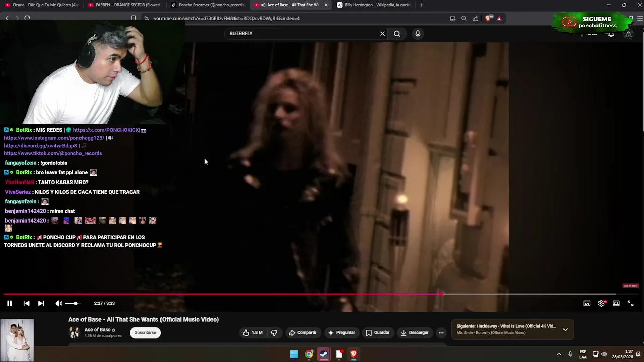Screen dimensions: 644x362
Task: Toggle subtitles/captions button in player
Action: (587, 303)
